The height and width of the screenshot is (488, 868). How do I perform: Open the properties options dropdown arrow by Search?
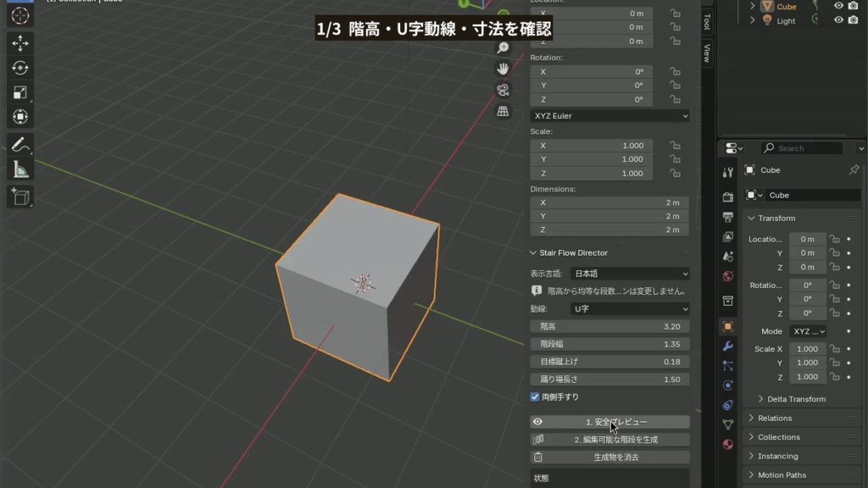(860, 148)
